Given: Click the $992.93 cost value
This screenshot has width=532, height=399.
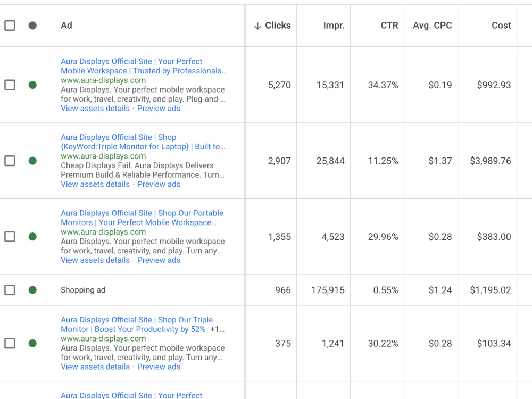Looking at the screenshot, I should tap(494, 85).
